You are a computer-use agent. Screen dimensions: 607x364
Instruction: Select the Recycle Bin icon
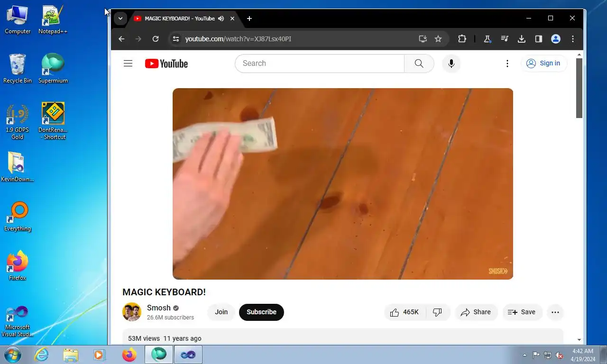point(18,69)
